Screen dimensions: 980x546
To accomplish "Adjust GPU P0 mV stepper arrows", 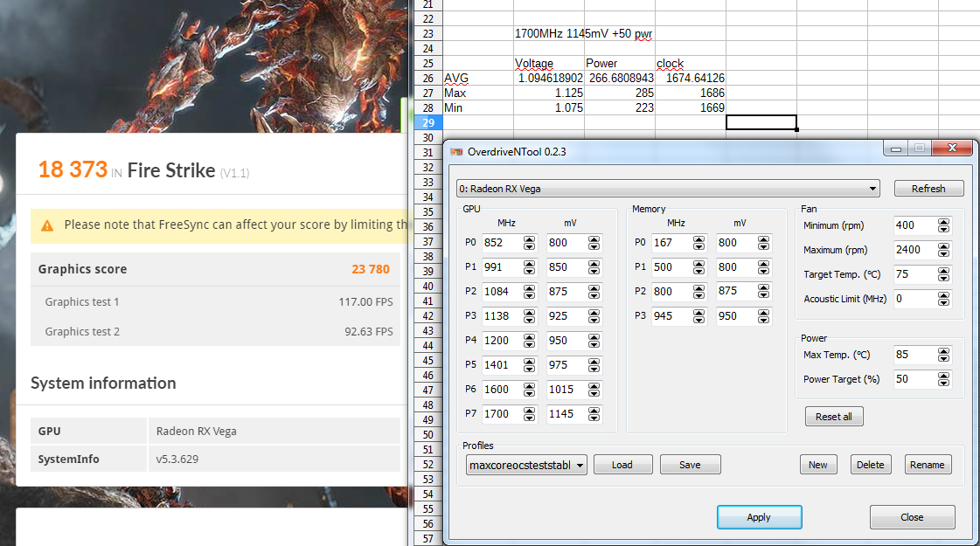I will tap(594, 242).
